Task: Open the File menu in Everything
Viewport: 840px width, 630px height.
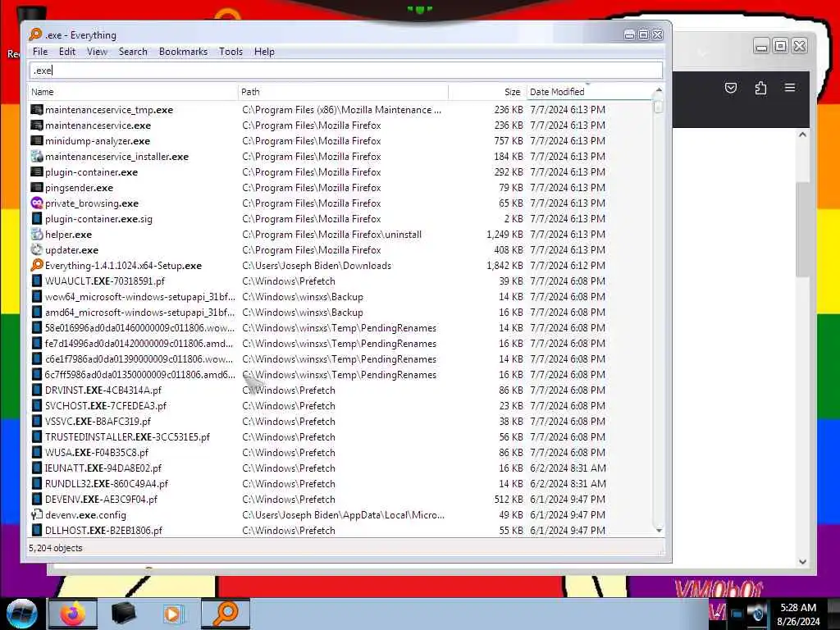Action: coord(40,52)
